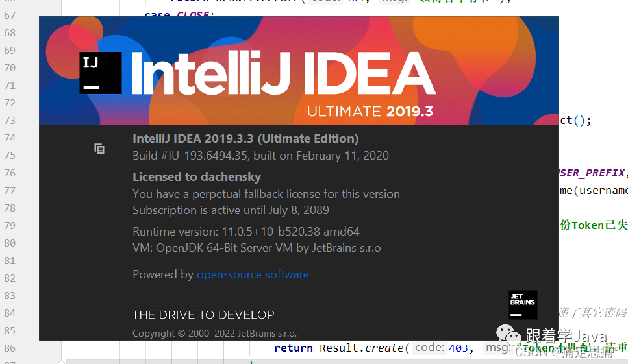Click the copy about info icon
The height and width of the screenshot is (364, 628).
coord(99,149)
